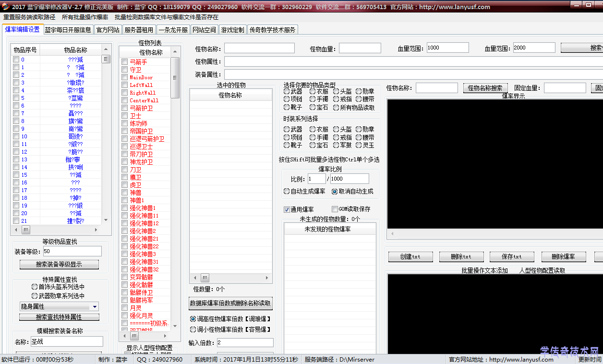Click the 搜索装备等级显示 button
603x364 pixels.
point(59,264)
